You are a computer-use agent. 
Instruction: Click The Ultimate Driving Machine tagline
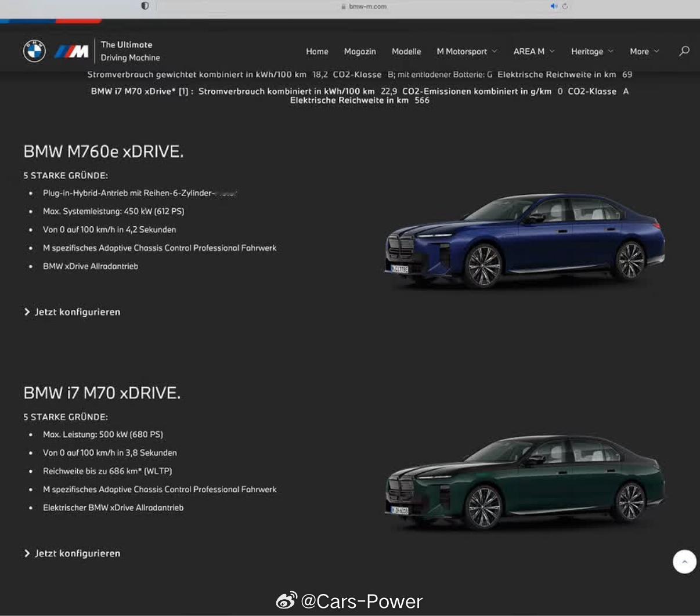coord(130,51)
